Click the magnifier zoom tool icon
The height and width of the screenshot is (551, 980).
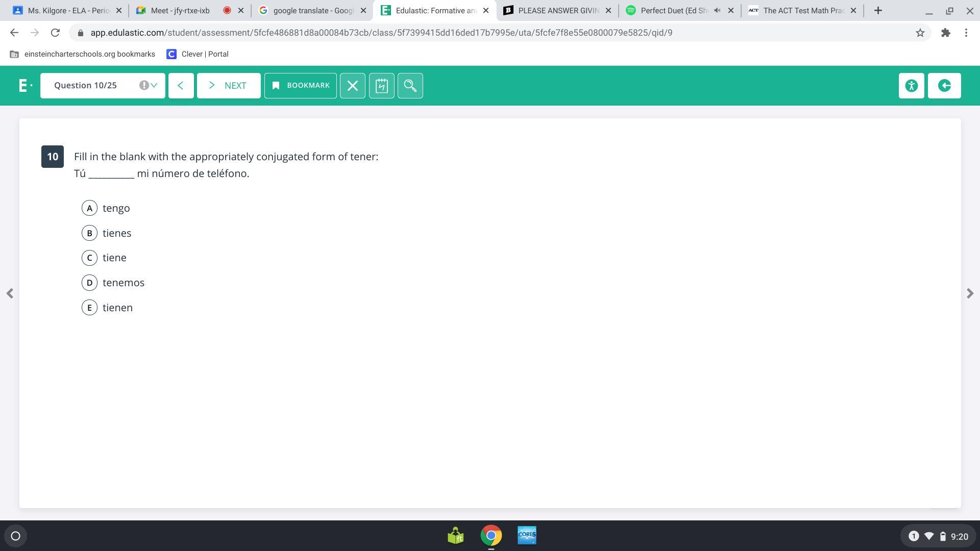pyautogui.click(x=410, y=86)
